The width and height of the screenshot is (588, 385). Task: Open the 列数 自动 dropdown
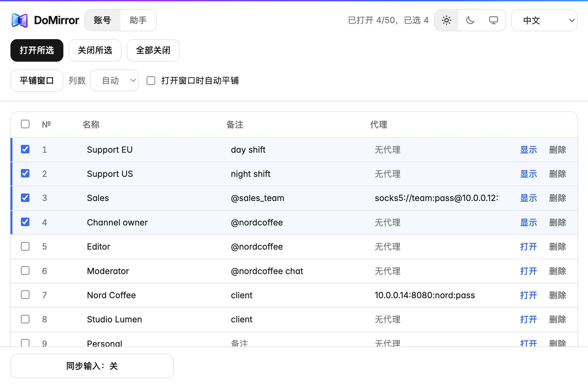tap(114, 81)
